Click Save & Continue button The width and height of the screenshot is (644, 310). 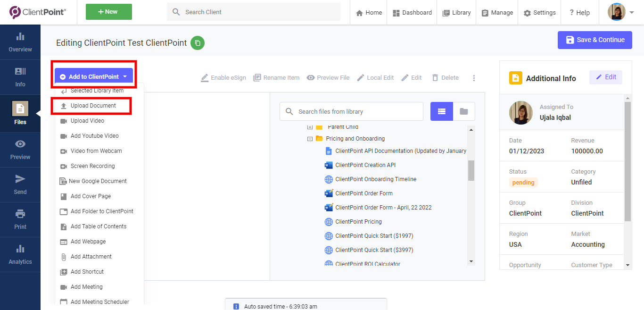pyautogui.click(x=594, y=40)
